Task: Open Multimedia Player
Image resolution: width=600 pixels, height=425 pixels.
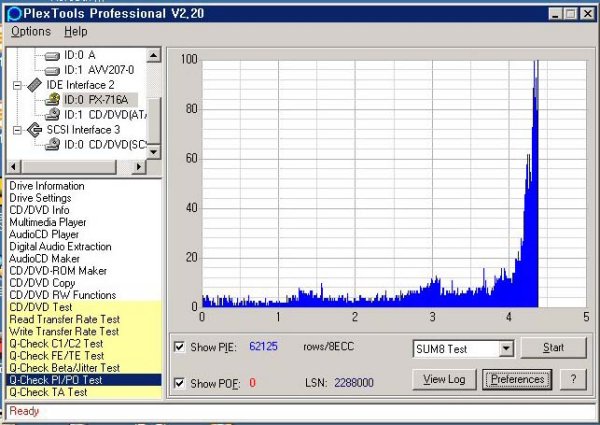Action: tap(47, 223)
